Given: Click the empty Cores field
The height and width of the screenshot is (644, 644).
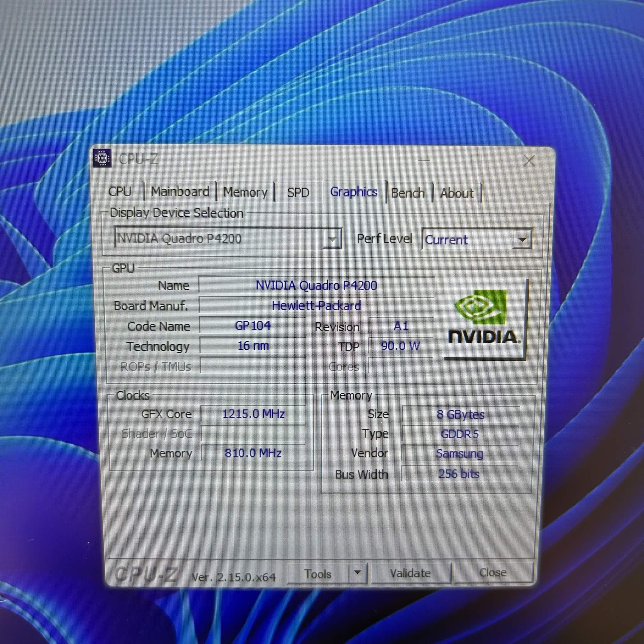Looking at the screenshot, I should click(400, 366).
